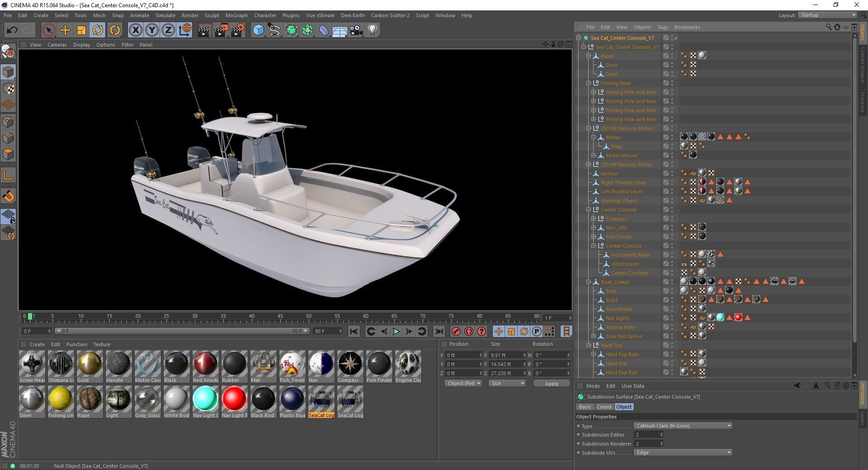Screen dimensions: 868x470
Task: Open the Layout Startup dropdown
Action: coord(827,15)
